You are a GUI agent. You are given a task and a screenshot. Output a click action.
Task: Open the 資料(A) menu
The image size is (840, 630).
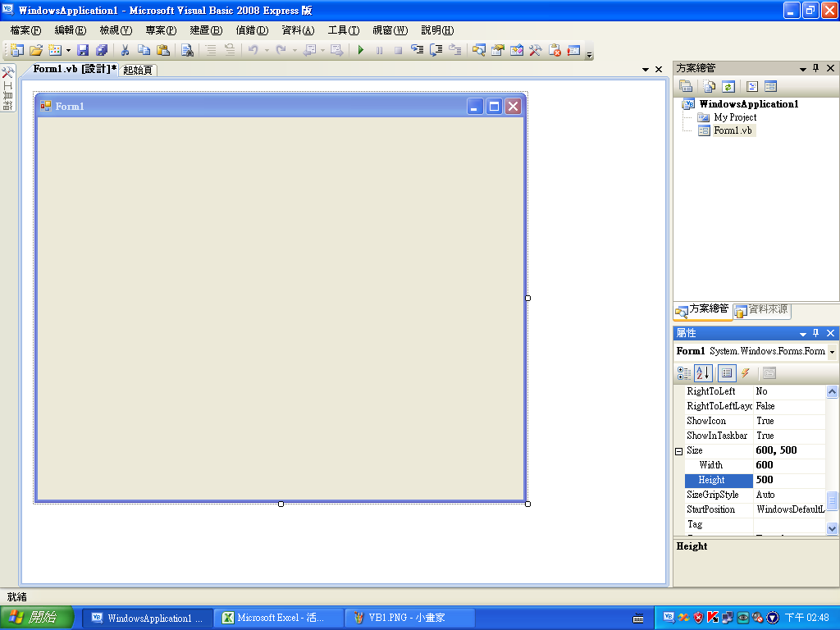[x=298, y=30]
